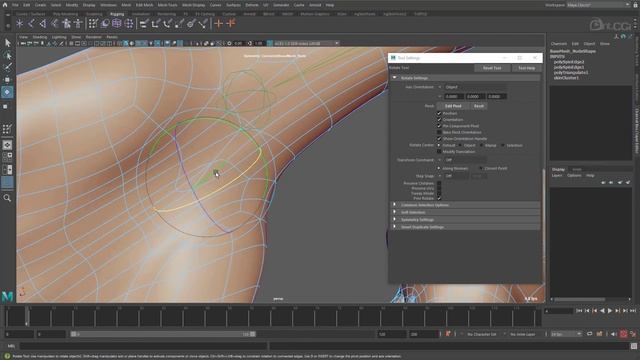Open the Deform menu
This screenshot has height=360, width=640.
coord(252,5)
